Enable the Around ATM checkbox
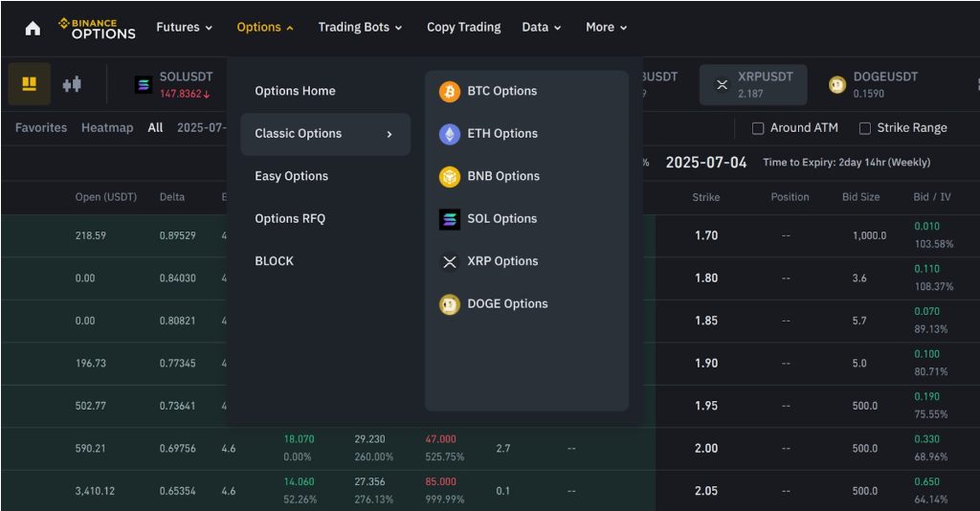The width and height of the screenshot is (980, 511). (x=758, y=128)
